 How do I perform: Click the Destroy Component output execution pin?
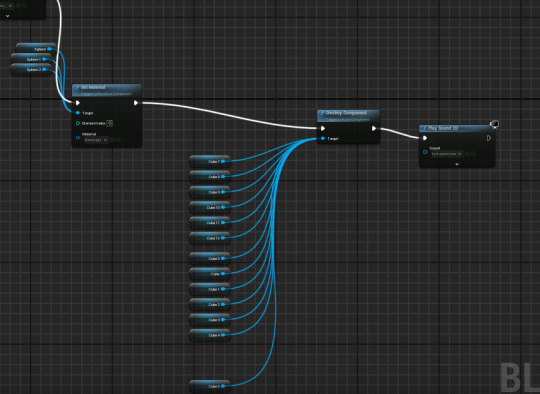[374, 128]
